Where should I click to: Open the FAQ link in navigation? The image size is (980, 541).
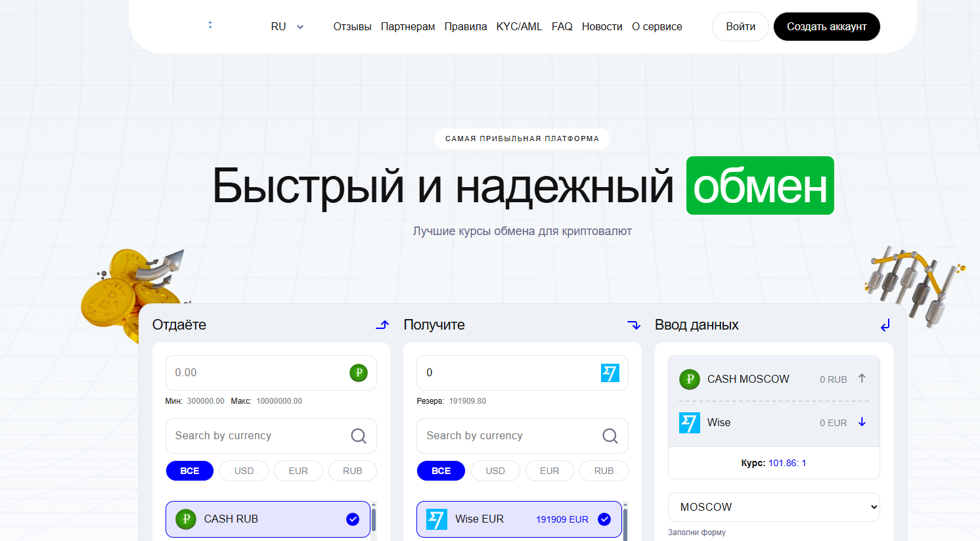point(562,27)
